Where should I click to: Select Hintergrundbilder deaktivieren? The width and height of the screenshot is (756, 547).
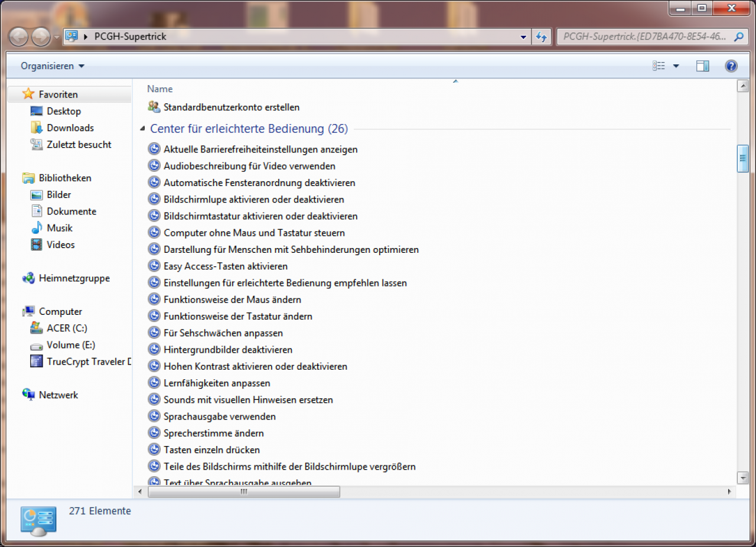click(x=228, y=350)
